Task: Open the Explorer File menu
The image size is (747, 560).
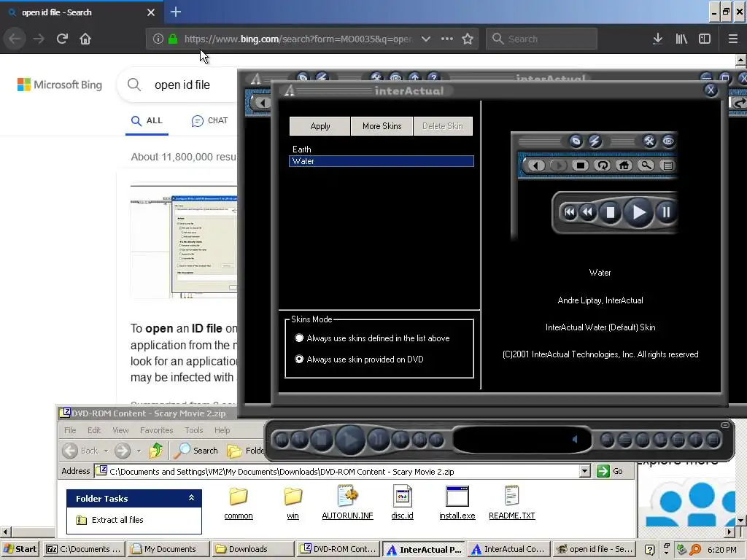Action: pyautogui.click(x=70, y=430)
